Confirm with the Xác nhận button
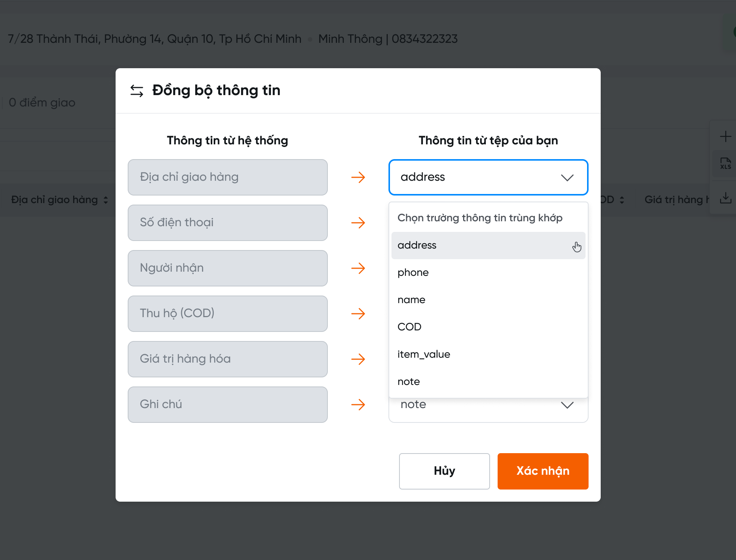This screenshot has height=560, width=736. 543,471
